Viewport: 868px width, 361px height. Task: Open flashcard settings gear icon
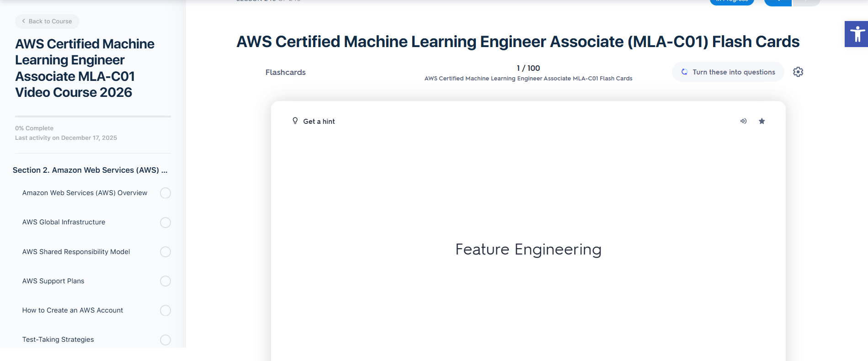(x=798, y=72)
